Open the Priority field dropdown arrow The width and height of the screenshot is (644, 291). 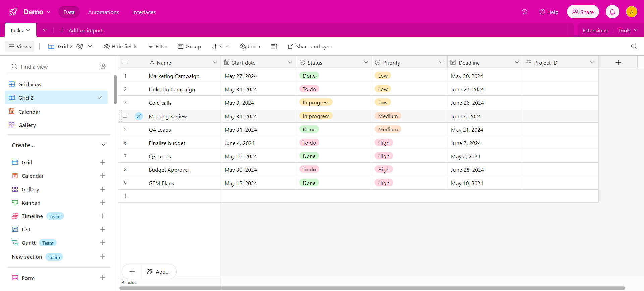point(441,62)
